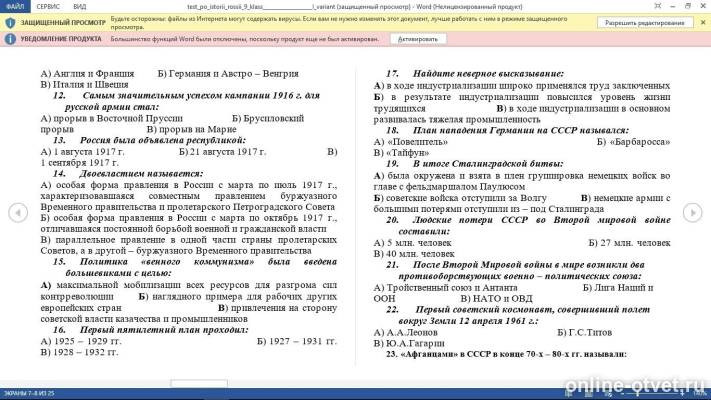Image resolution: width=711 pixels, height=400 pixels.
Task: Toggle full-screen auto-hide reading toolbar icon
Action: pos(657,6)
